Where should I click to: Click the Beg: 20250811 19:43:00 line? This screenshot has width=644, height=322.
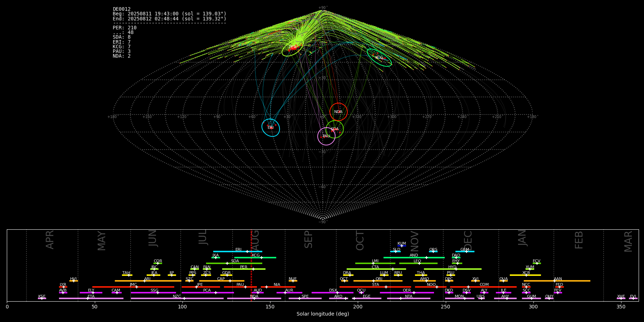[x=170, y=14]
